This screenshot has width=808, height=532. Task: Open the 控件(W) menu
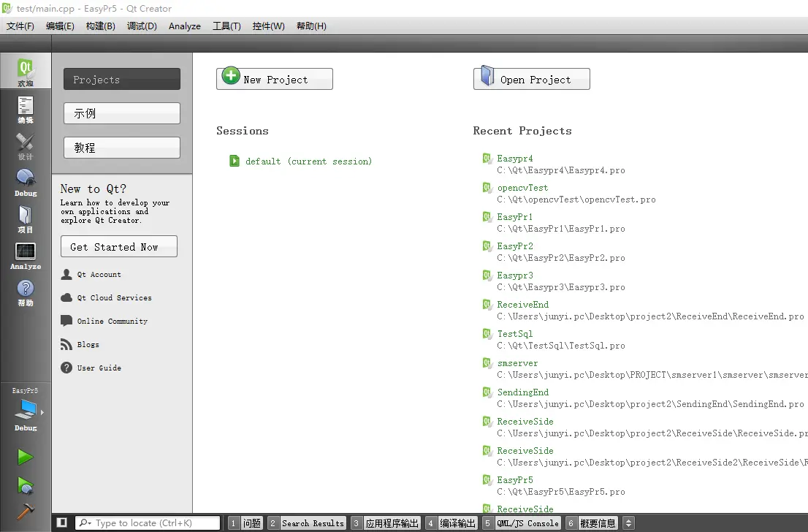click(268, 26)
